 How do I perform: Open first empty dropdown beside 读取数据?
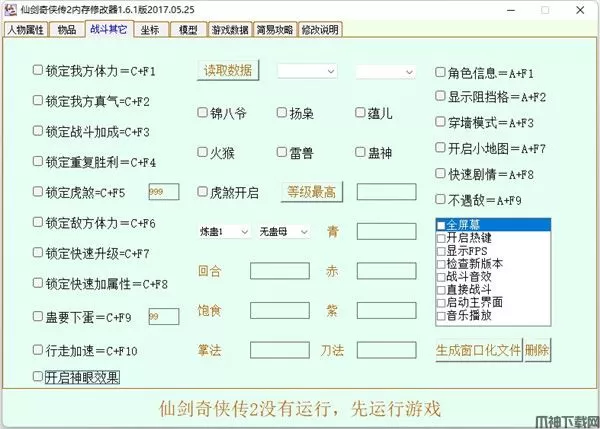pyautogui.click(x=307, y=71)
